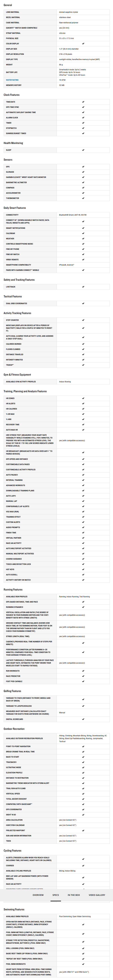Click the Barometric Altimeter checkmark
This screenshot has height=980, width=113.
tap(83, 182)
